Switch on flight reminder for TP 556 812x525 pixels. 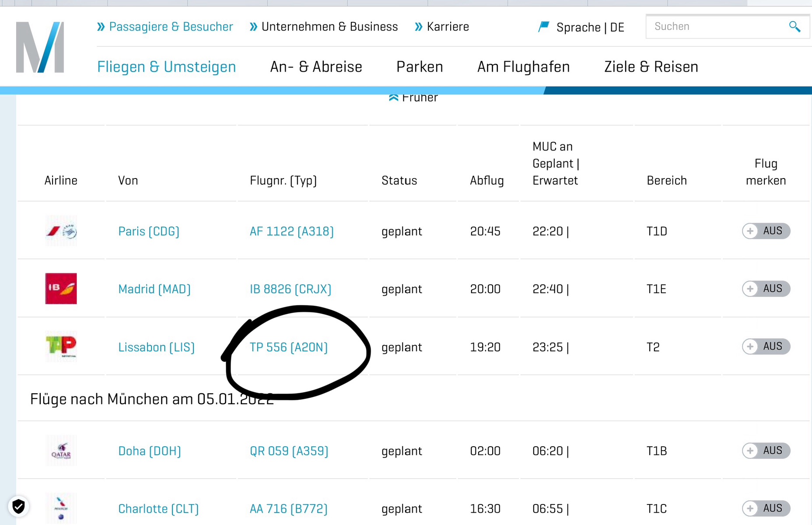tap(766, 346)
